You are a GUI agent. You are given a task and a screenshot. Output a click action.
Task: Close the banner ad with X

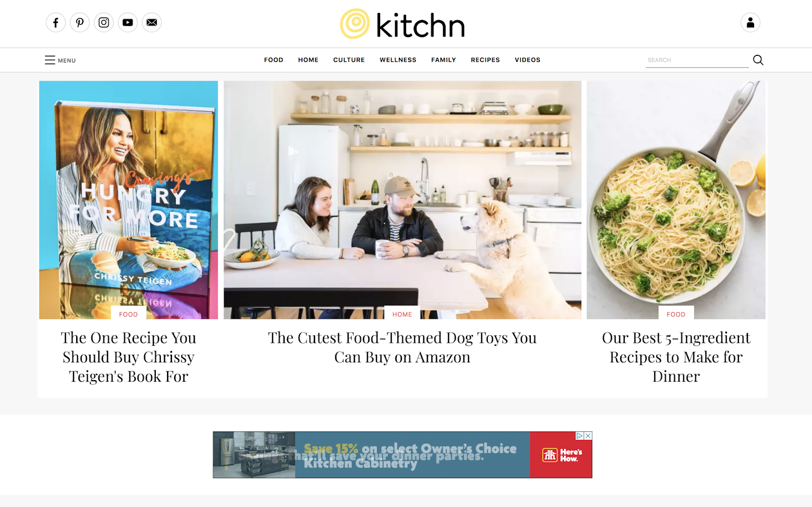[x=588, y=435]
